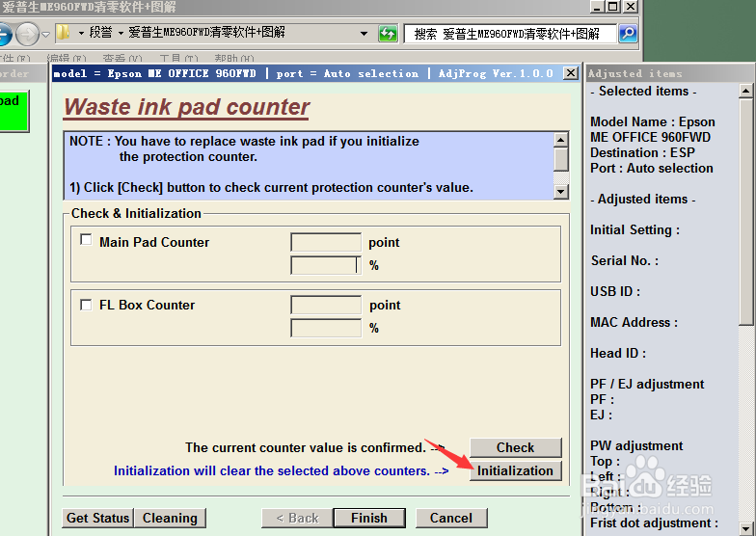Click Adjusted items panel scroll up arrow

(x=746, y=91)
